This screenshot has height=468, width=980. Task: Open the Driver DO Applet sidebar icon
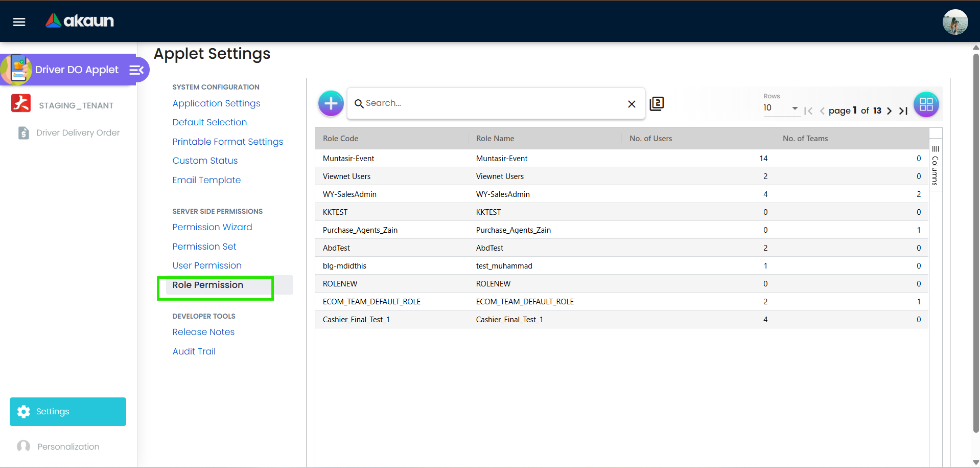(17, 69)
